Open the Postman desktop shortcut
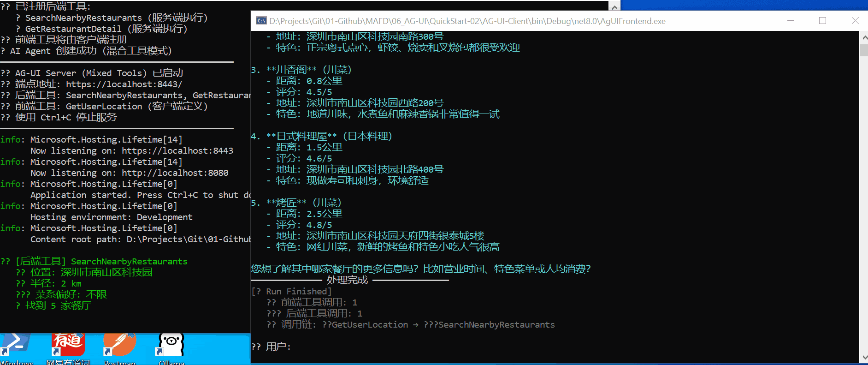868x365 pixels. coord(120,349)
